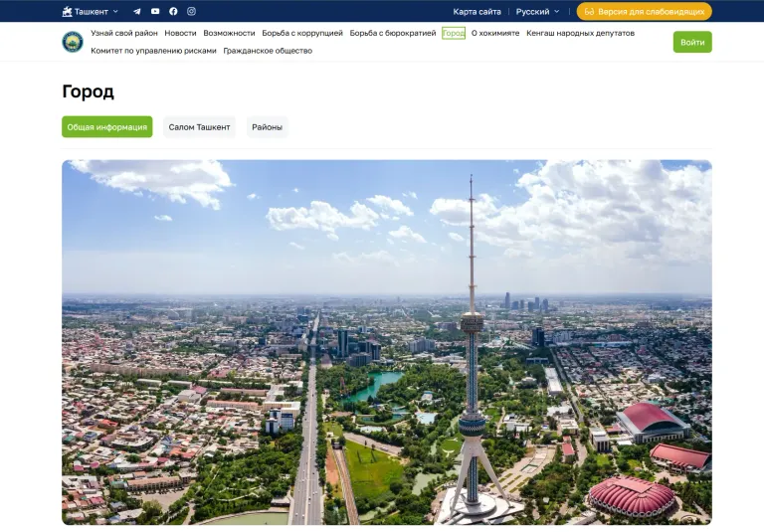Go to Новости menu item
The height and width of the screenshot is (532, 764).
(x=180, y=33)
